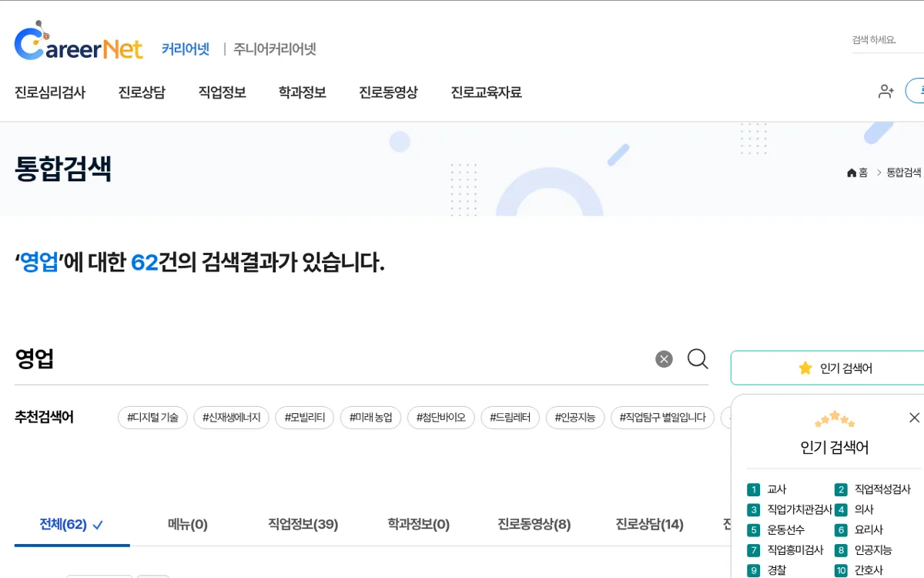The height and width of the screenshot is (578, 924).
Task: Select the #첨단바이오 tag
Action: (440, 418)
